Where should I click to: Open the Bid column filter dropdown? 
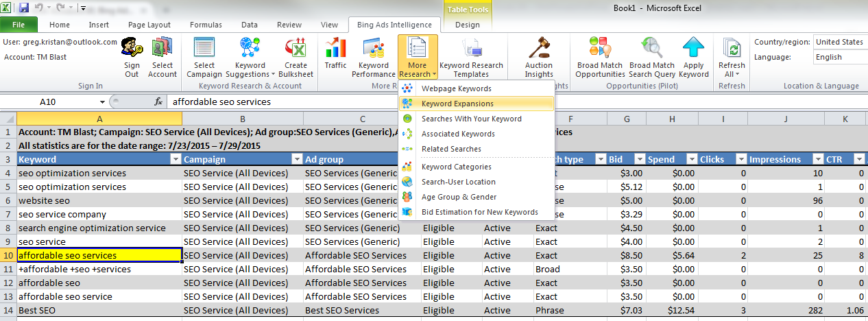click(x=640, y=159)
